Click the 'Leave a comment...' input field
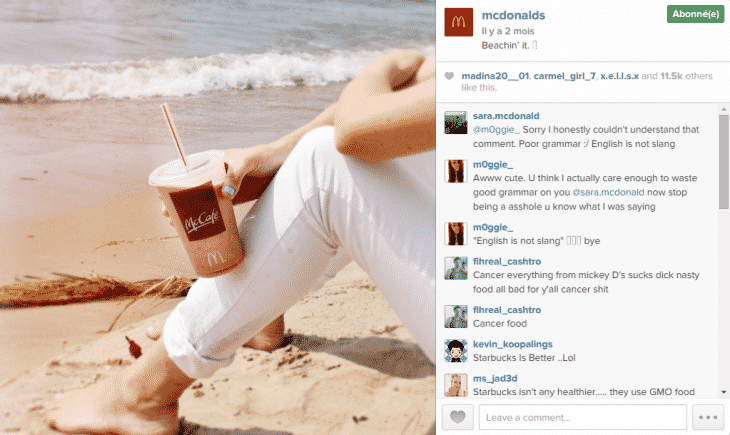The height and width of the screenshot is (435, 730). click(583, 417)
